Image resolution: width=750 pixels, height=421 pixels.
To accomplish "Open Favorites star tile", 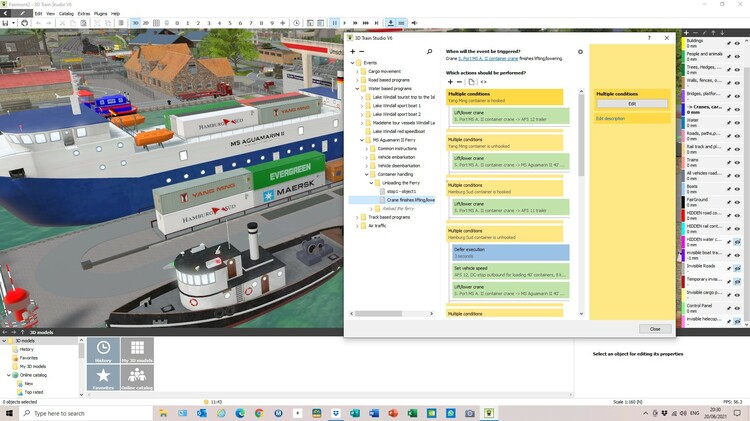I will (x=103, y=377).
